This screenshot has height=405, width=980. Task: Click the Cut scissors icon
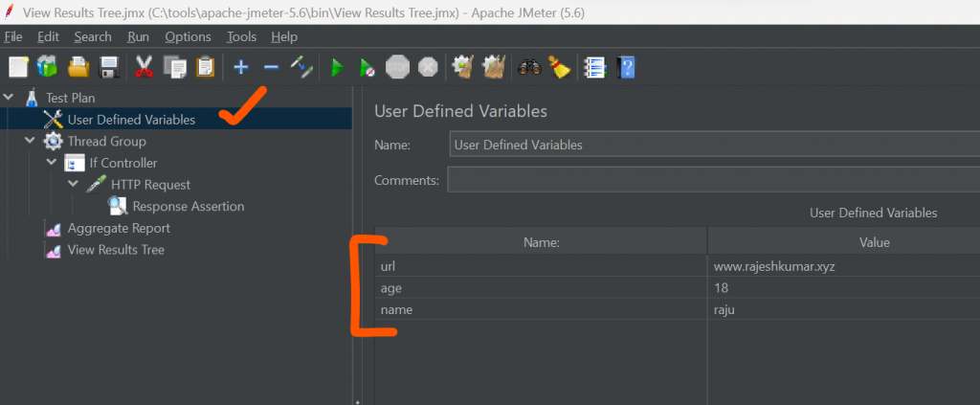(145, 67)
